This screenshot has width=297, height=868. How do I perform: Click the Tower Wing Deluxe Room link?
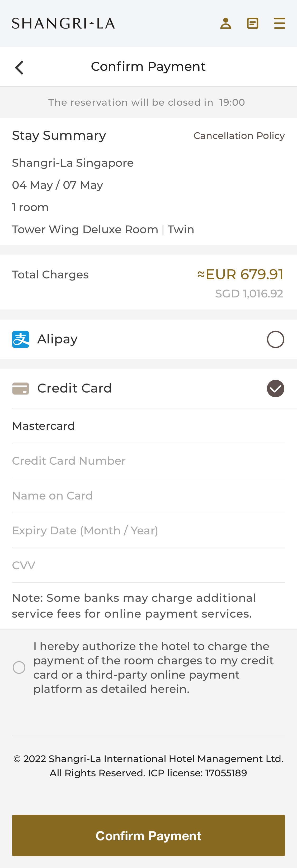click(85, 229)
